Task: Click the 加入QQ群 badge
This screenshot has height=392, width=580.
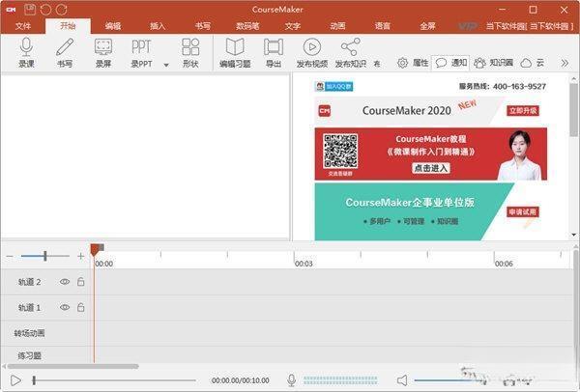Action: click(334, 87)
